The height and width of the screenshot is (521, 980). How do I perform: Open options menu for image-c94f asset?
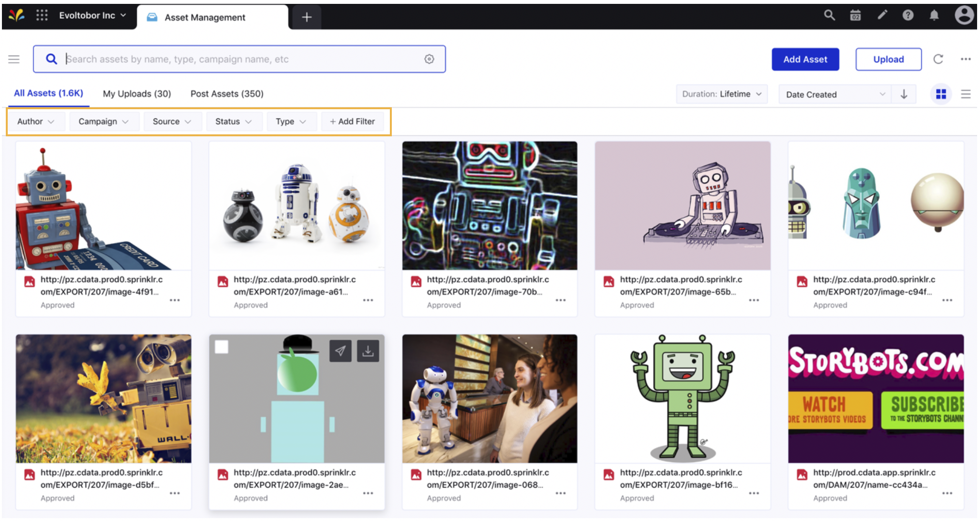(947, 300)
